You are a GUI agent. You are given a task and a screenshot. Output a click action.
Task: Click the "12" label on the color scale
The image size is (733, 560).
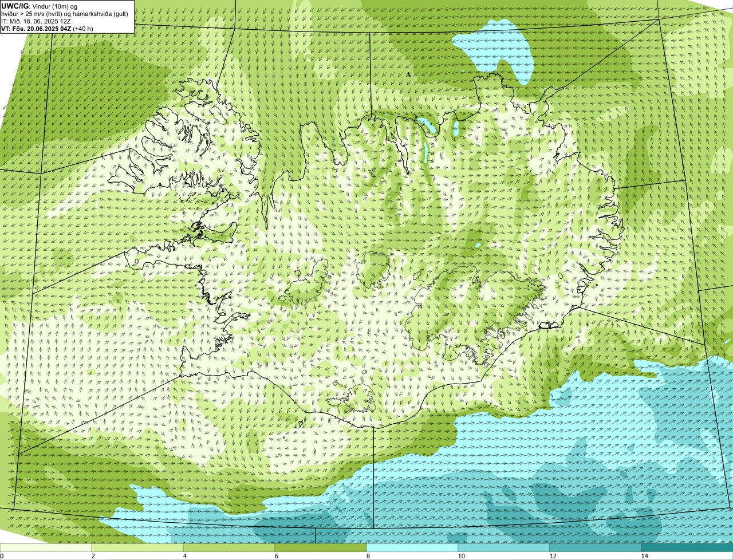coord(553,556)
